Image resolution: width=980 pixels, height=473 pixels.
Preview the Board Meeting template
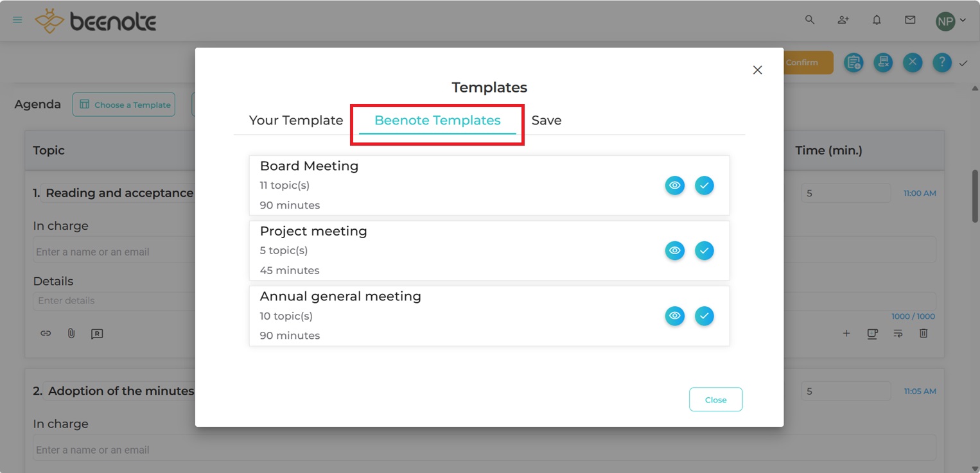click(674, 185)
